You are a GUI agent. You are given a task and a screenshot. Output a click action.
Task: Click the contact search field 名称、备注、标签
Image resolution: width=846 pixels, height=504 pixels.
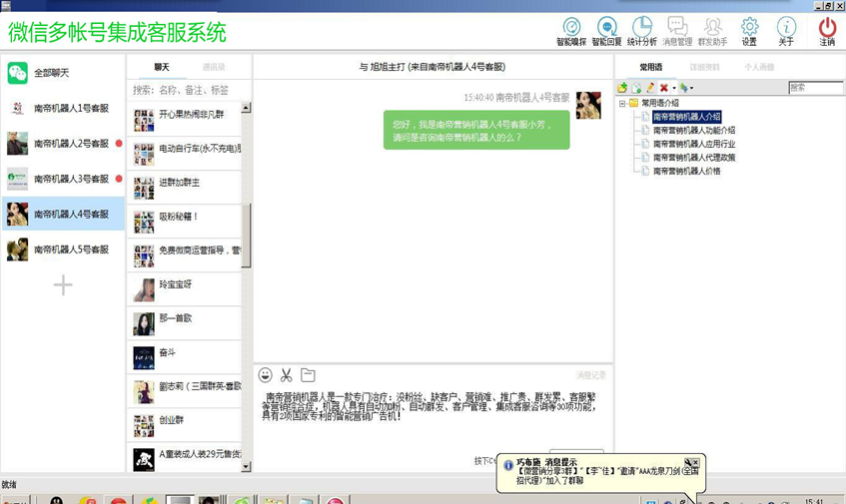(x=189, y=90)
